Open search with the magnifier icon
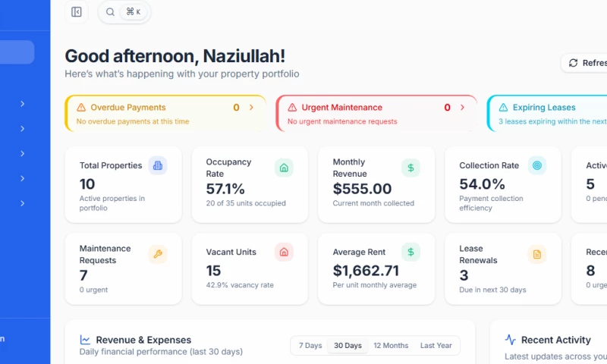Viewport: 607px width, 364px height. click(x=110, y=12)
